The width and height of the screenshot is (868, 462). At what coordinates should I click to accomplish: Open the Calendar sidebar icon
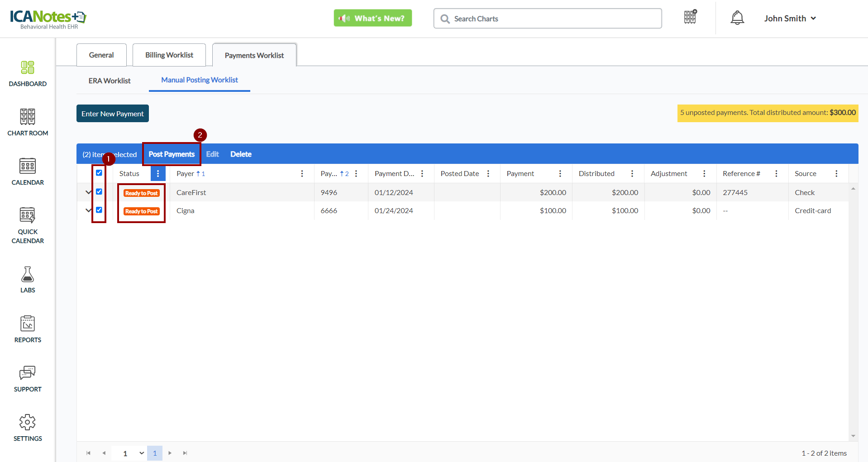(x=28, y=171)
